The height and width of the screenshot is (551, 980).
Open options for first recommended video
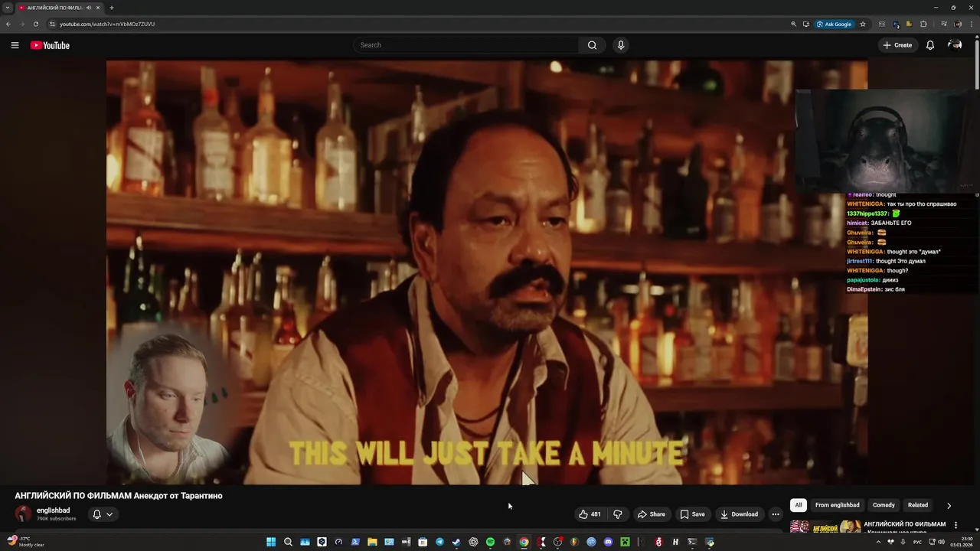pos(955,525)
